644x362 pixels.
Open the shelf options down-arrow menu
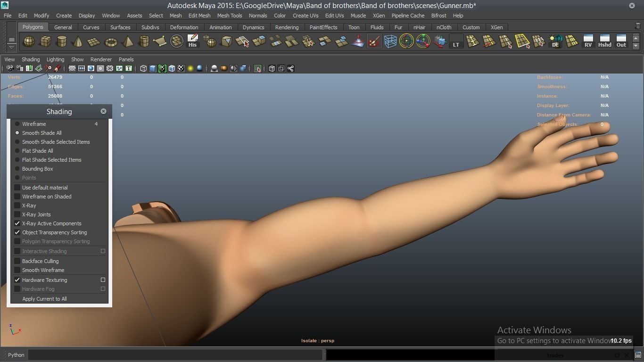pos(12,47)
